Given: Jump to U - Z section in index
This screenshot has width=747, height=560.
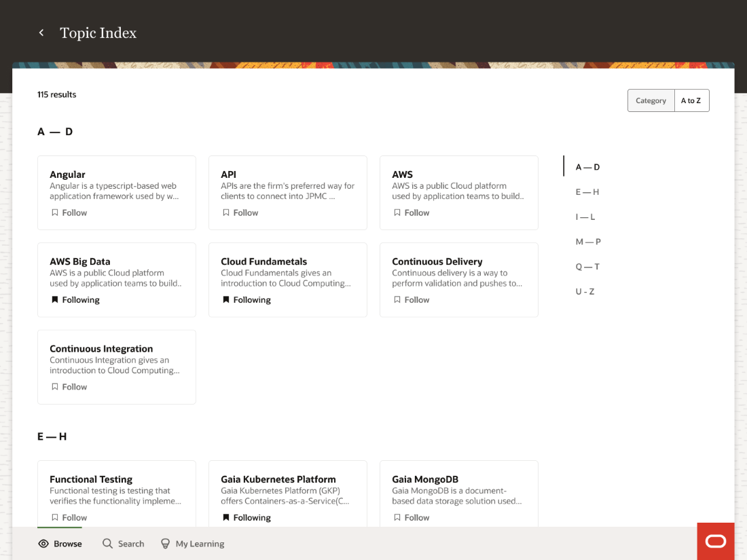Looking at the screenshot, I should 585,291.
